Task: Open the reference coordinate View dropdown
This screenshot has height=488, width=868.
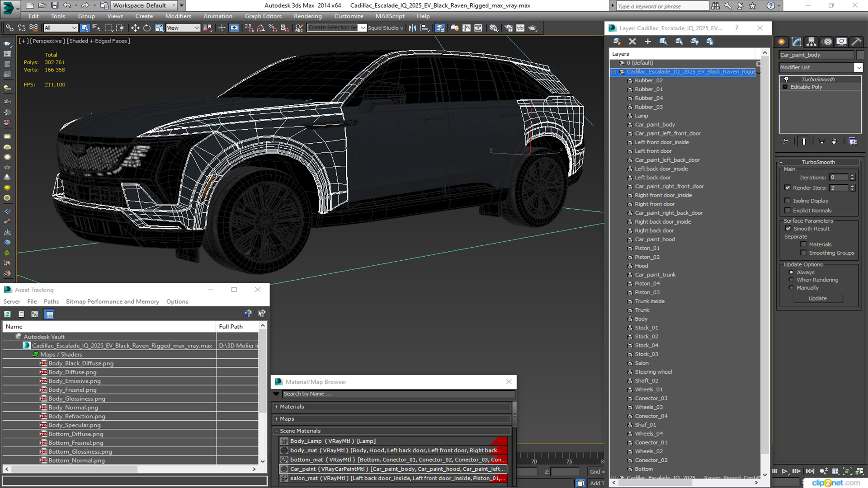Action: coord(183,28)
